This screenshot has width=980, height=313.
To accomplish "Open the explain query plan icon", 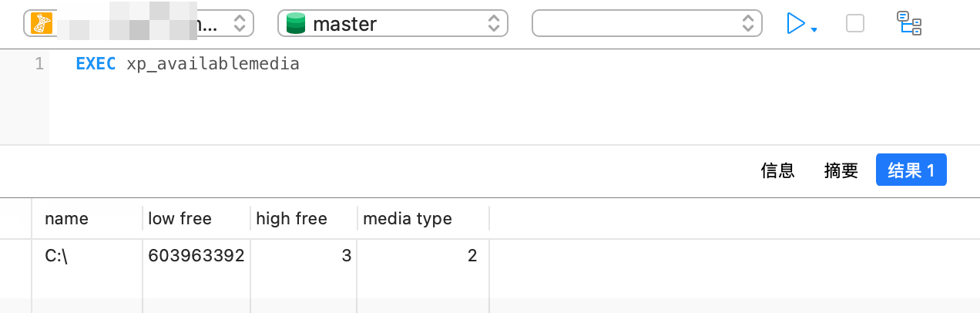I will [910, 24].
